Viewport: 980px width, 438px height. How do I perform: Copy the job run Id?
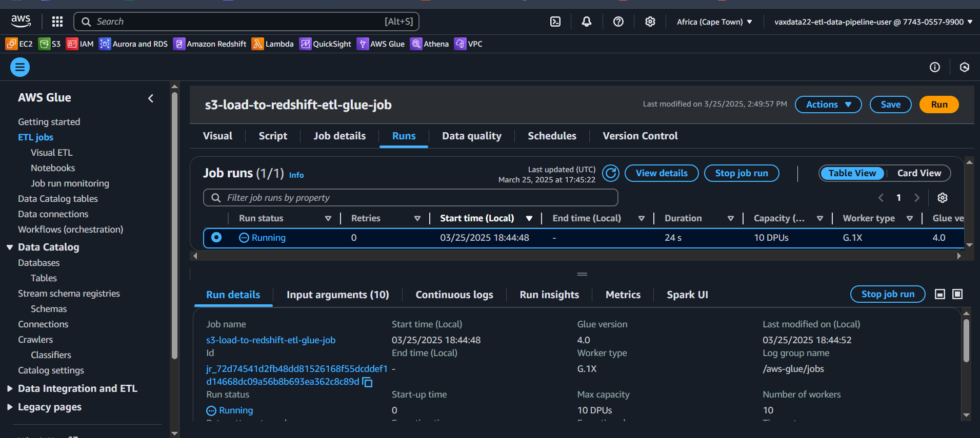367,382
